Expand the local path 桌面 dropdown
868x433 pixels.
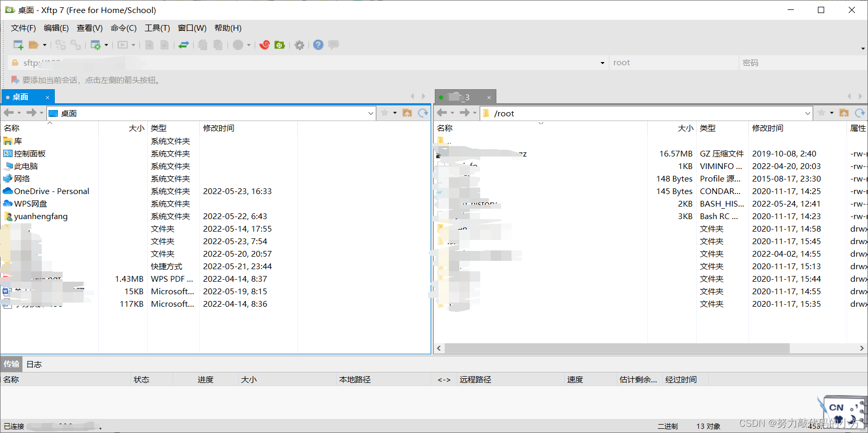[x=371, y=113]
